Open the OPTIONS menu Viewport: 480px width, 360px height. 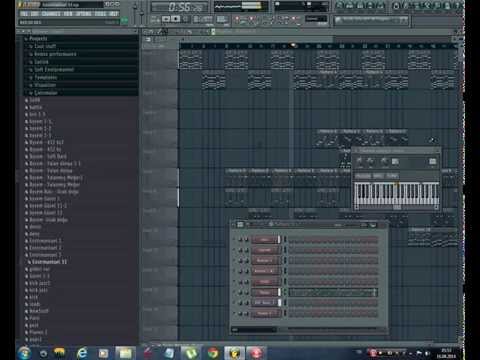pos(83,14)
